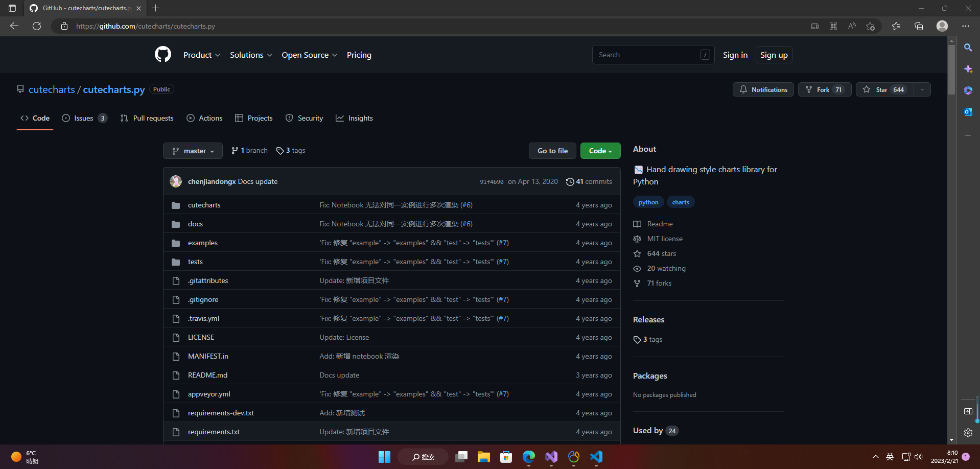Refresh the current page

coord(37,26)
